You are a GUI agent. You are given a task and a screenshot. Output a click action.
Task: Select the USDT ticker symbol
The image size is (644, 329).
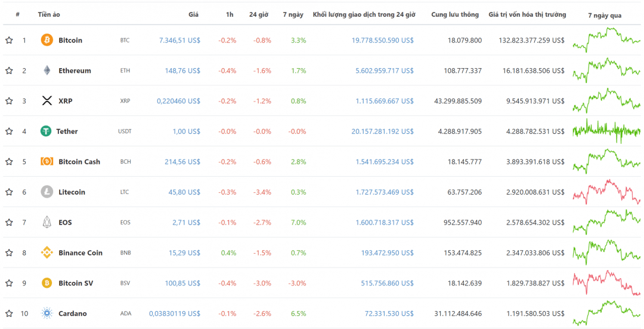tap(125, 131)
